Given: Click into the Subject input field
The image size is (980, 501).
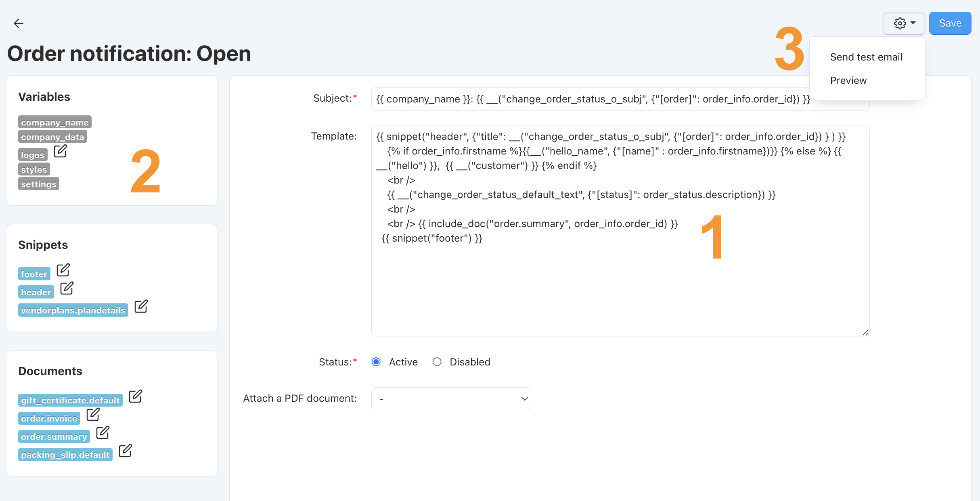Looking at the screenshot, I should pyautogui.click(x=620, y=99).
